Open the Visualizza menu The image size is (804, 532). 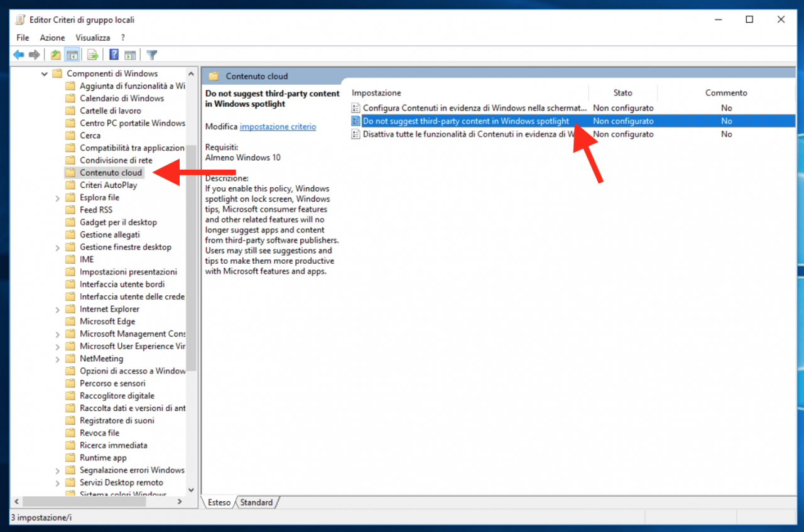(x=93, y=38)
